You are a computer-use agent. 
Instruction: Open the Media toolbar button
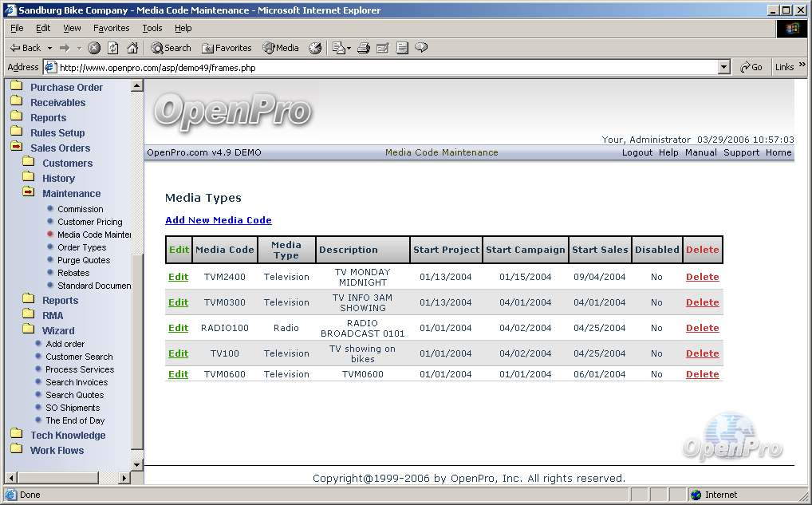280,48
